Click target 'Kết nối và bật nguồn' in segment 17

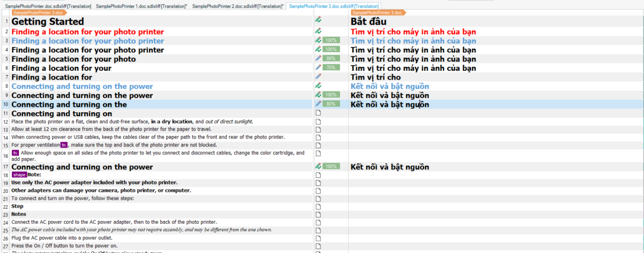point(390,167)
